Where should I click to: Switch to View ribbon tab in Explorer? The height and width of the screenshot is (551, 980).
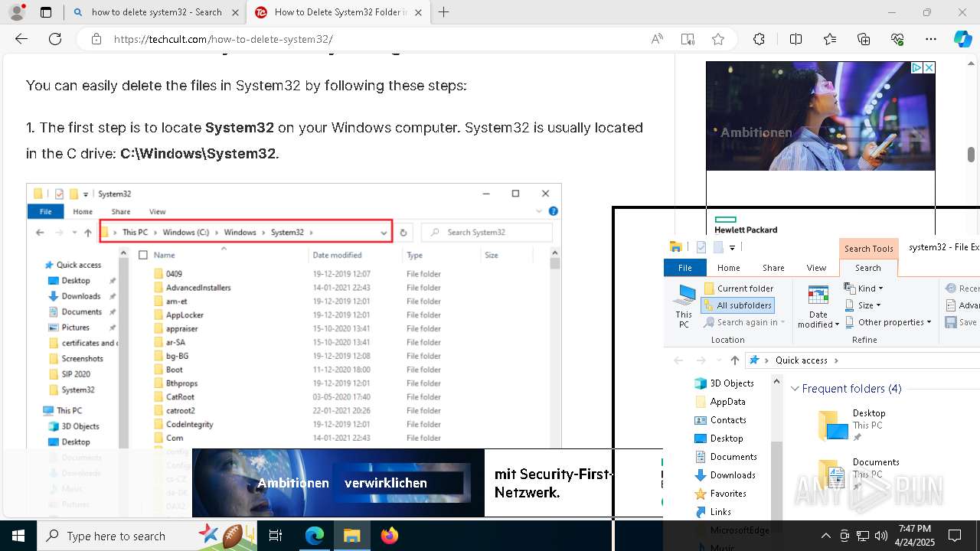point(816,268)
